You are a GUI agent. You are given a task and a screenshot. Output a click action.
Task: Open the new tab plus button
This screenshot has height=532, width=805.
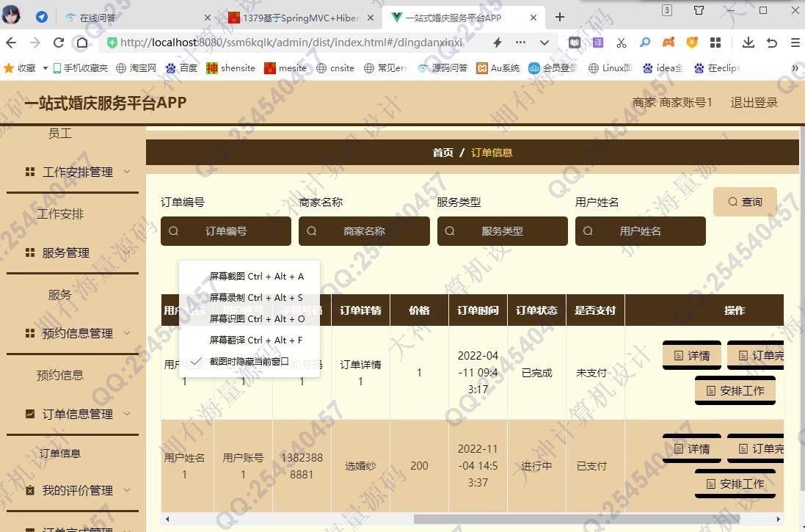pyautogui.click(x=560, y=17)
